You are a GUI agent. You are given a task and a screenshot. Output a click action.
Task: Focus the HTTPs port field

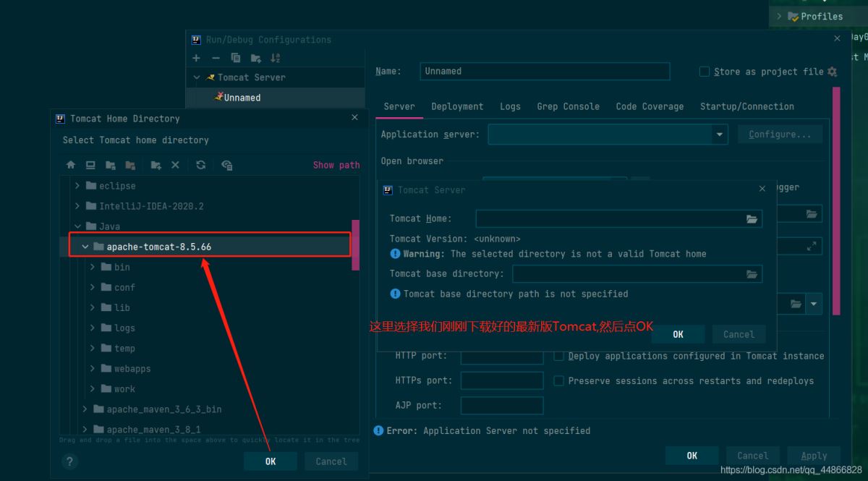(x=502, y=380)
